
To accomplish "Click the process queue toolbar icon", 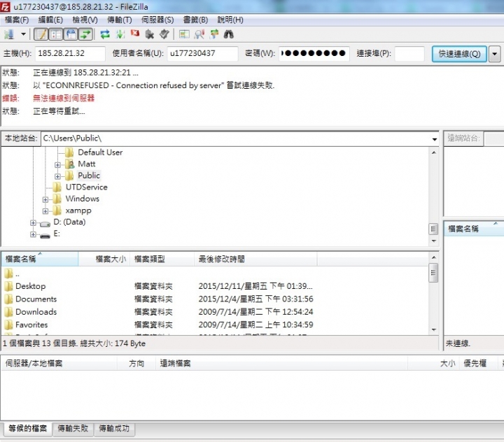I will (120, 34).
